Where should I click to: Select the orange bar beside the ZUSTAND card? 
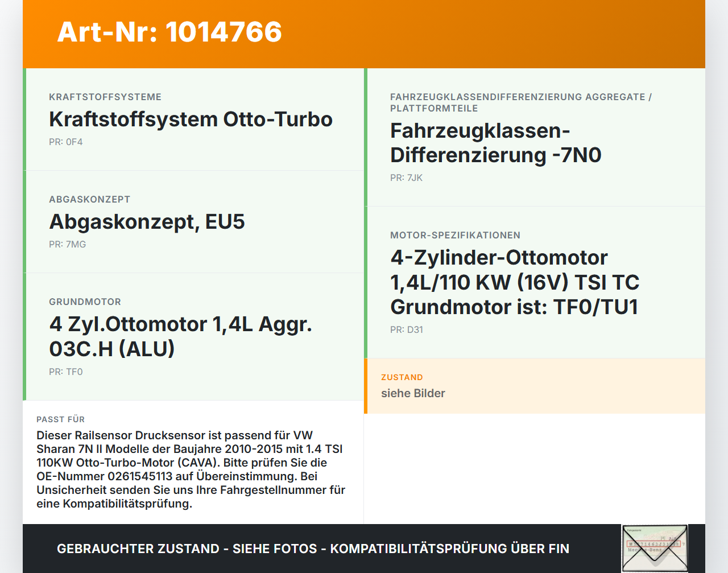click(x=366, y=385)
